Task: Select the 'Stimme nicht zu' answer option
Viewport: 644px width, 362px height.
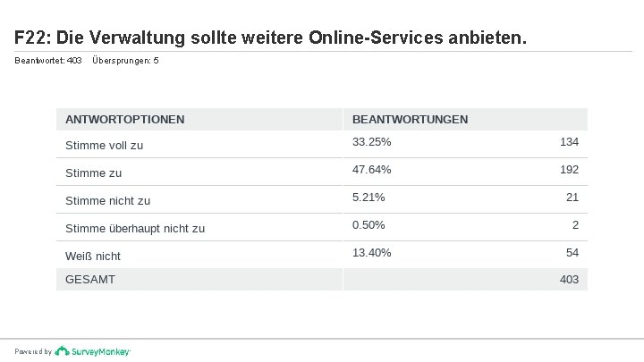Action: (x=108, y=200)
